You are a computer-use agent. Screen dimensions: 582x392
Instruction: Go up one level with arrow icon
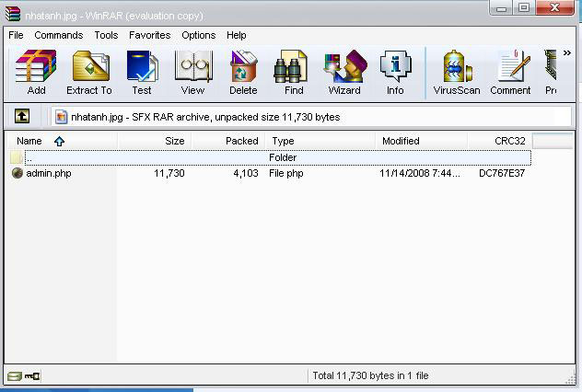22,117
